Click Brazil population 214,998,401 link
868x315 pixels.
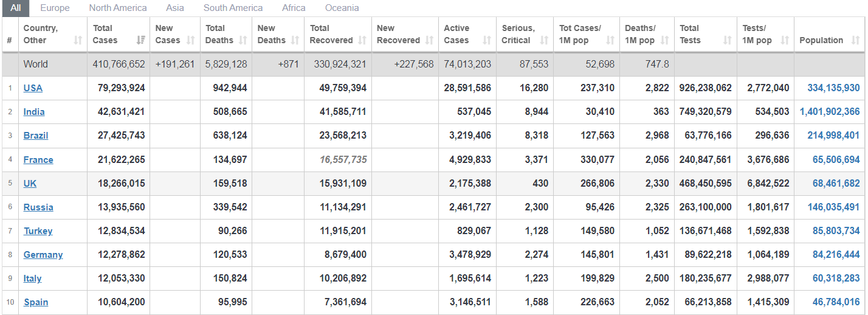pyautogui.click(x=833, y=136)
